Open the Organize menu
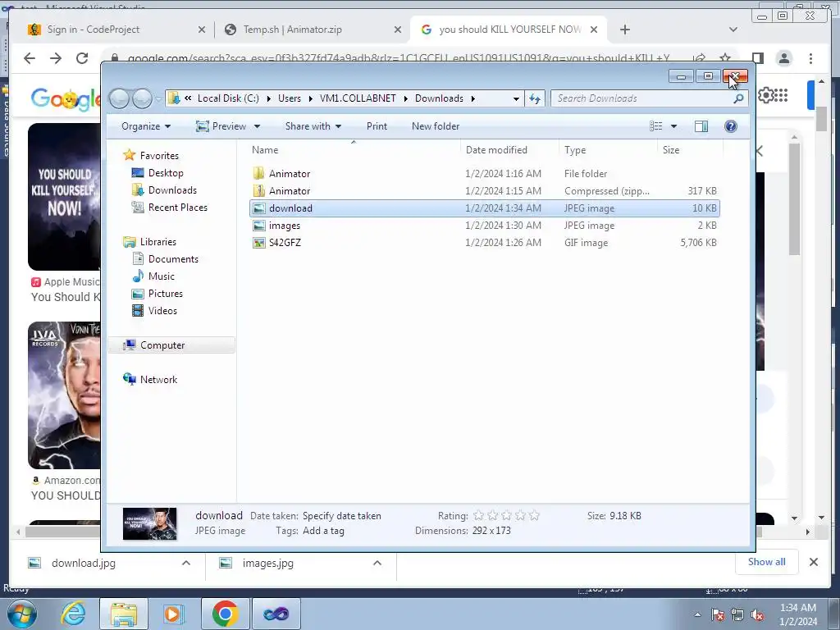The image size is (840, 630). [x=146, y=126]
